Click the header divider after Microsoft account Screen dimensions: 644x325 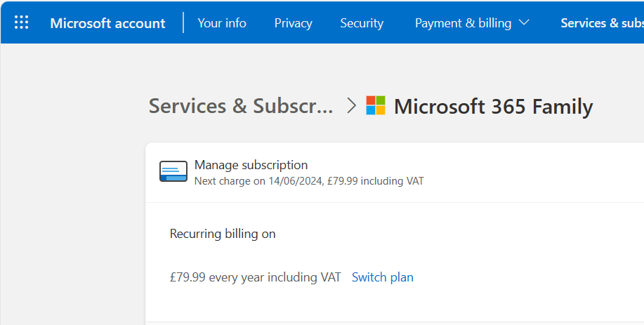click(x=183, y=22)
